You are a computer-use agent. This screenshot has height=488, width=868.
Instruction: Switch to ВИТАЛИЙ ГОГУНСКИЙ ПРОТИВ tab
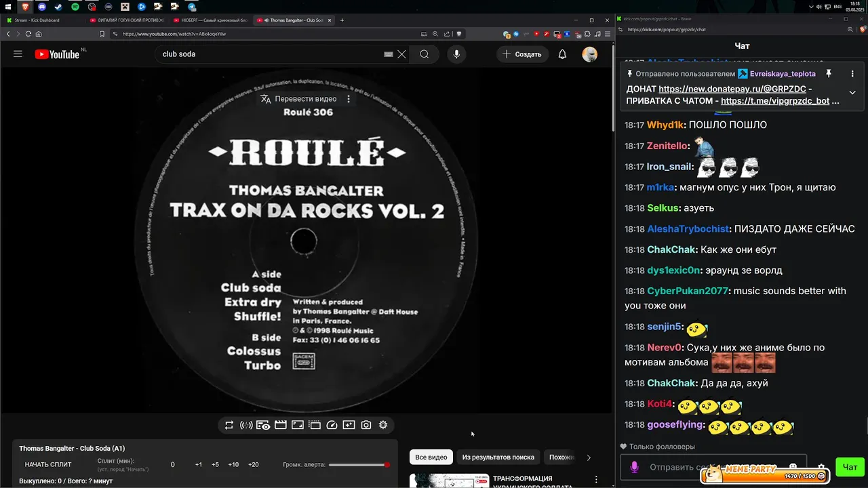click(x=127, y=20)
